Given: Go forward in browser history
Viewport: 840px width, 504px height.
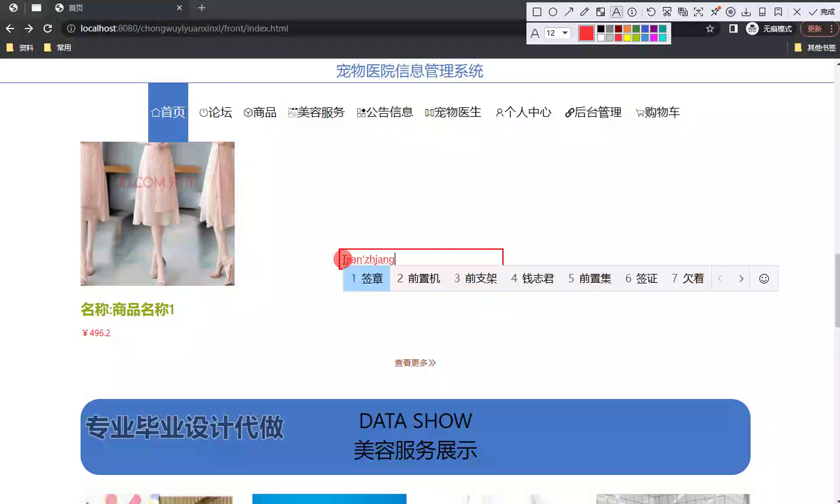Looking at the screenshot, I should [29, 29].
